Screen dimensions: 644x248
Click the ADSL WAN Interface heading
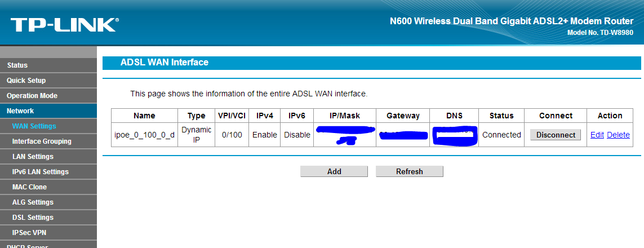coord(165,63)
